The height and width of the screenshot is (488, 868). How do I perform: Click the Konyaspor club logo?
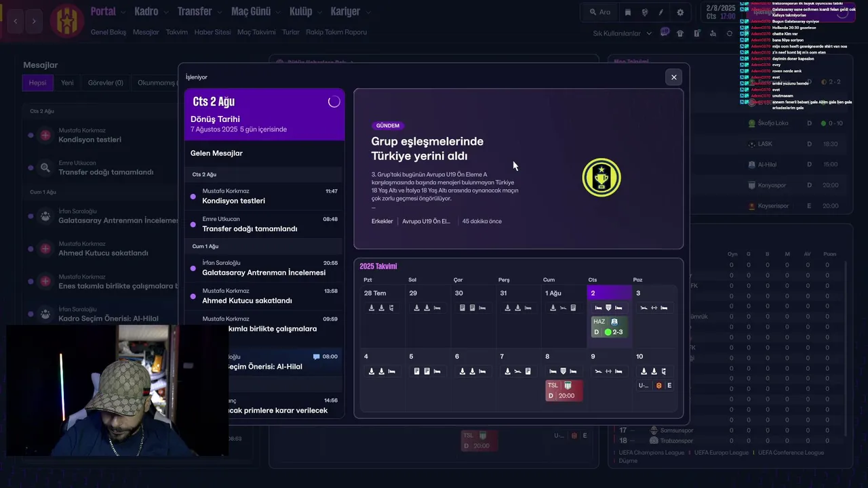[751, 185]
